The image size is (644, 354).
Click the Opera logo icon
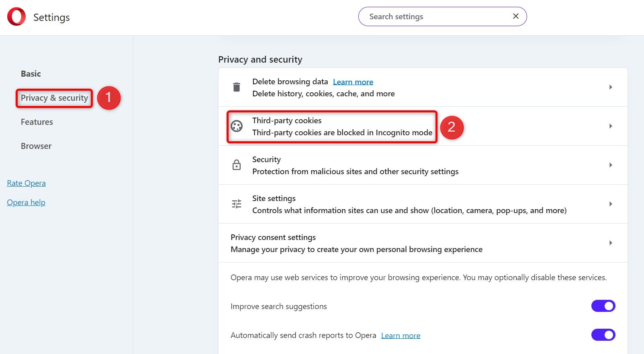click(x=16, y=17)
